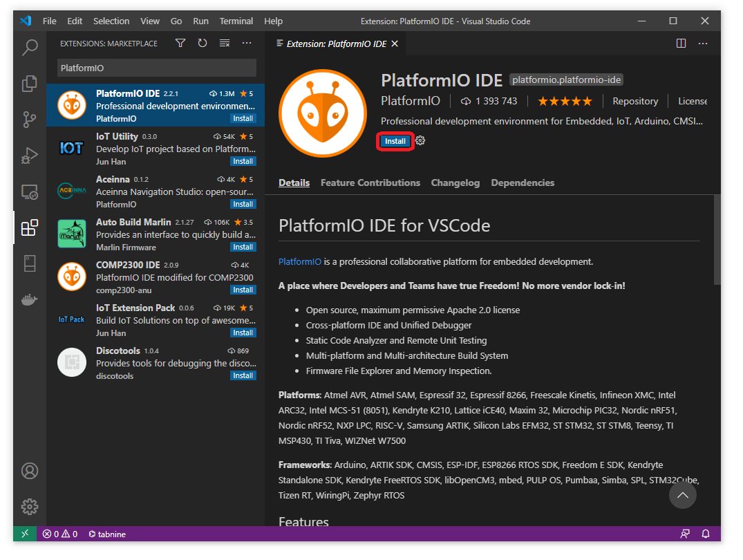The height and width of the screenshot is (560, 743).
Task: Install the IoT Extension Pack
Action: coord(243,333)
